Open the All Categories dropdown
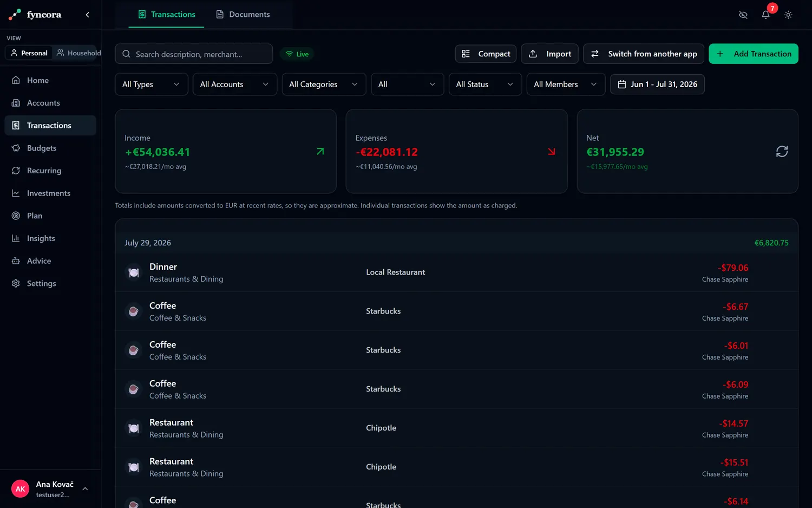This screenshot has width=812, height=508. point(324,84)
